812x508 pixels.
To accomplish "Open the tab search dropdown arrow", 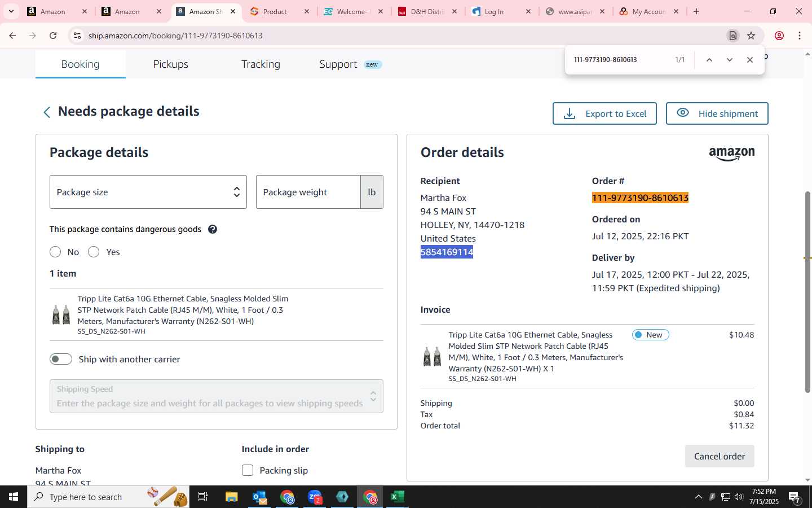I will (x=11, y=11).
